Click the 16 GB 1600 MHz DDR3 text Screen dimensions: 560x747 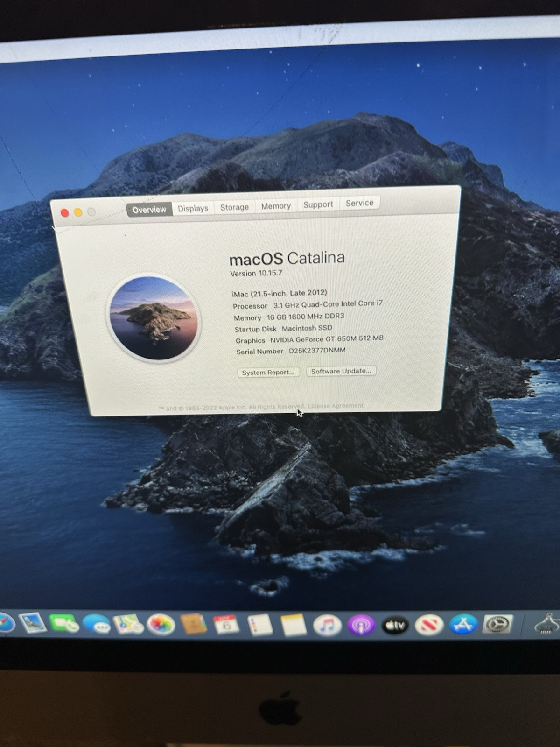click(x=305, y=317)
